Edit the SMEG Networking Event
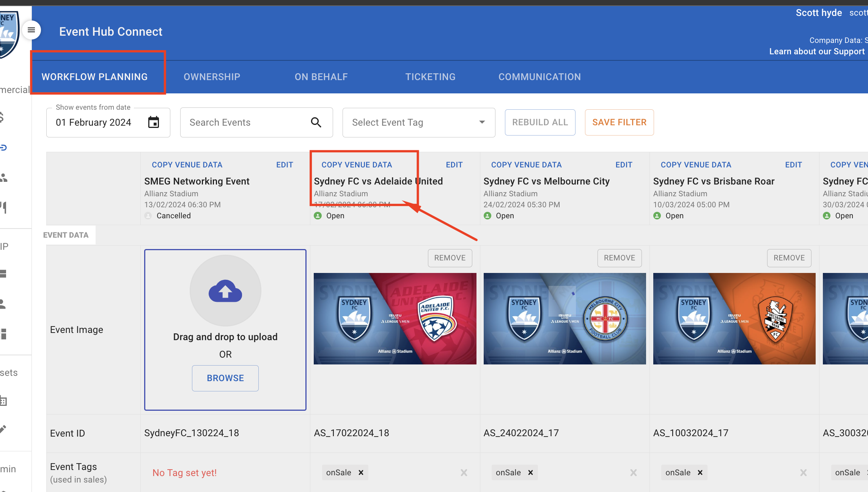Viewport: 868px width, 492px height. [x=285, y=165]
